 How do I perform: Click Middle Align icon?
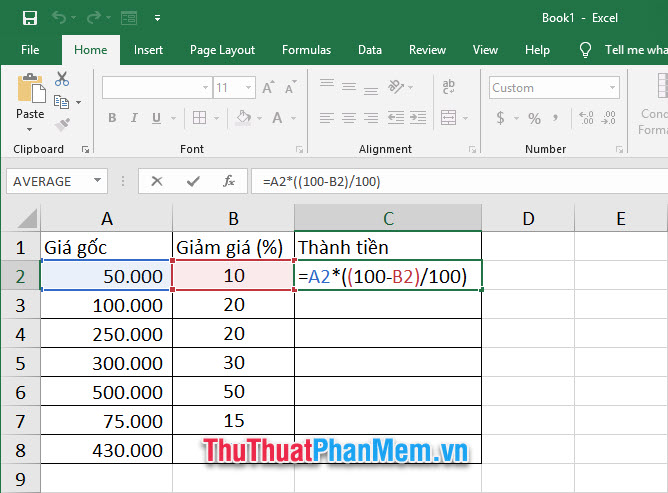(x=349, y=87)
